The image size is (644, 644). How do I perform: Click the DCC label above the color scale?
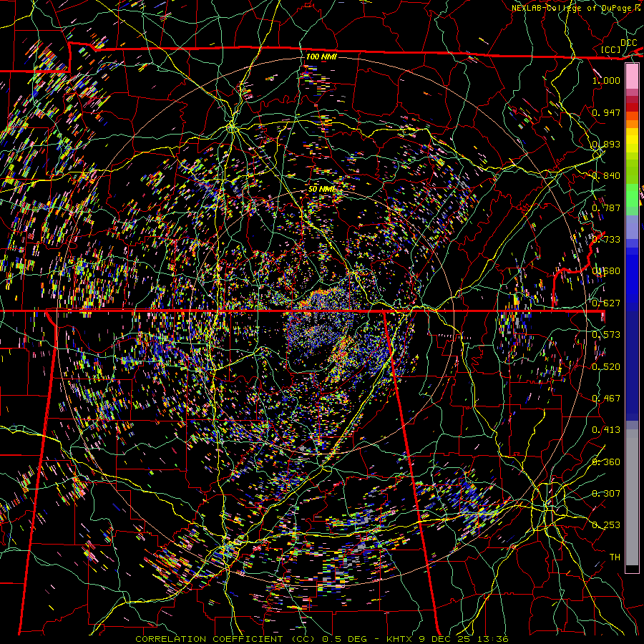(x=628, y=42)
